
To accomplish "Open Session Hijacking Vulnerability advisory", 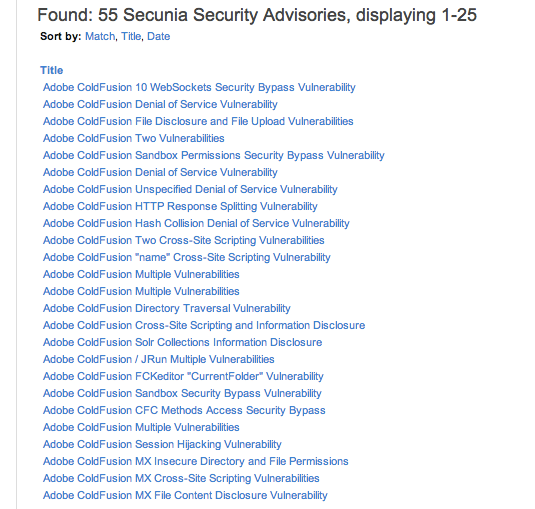I will pyautogui.click(x=162, y=445).
